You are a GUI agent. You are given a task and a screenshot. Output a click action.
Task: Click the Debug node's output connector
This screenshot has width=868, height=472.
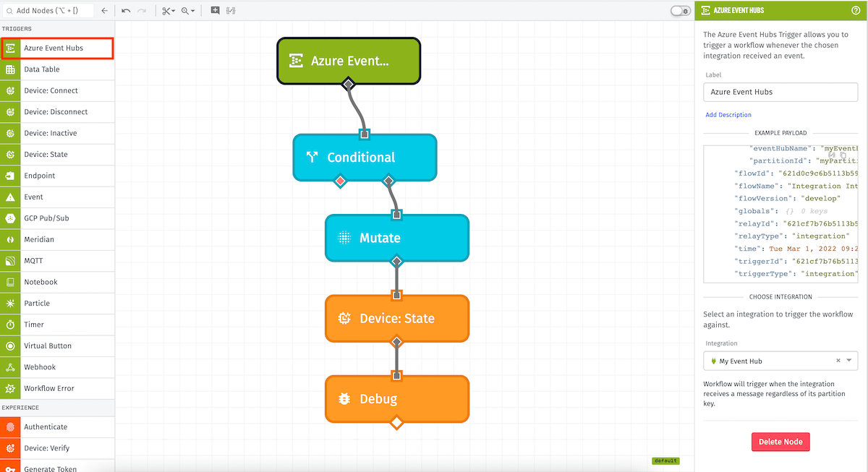(396, 422)
